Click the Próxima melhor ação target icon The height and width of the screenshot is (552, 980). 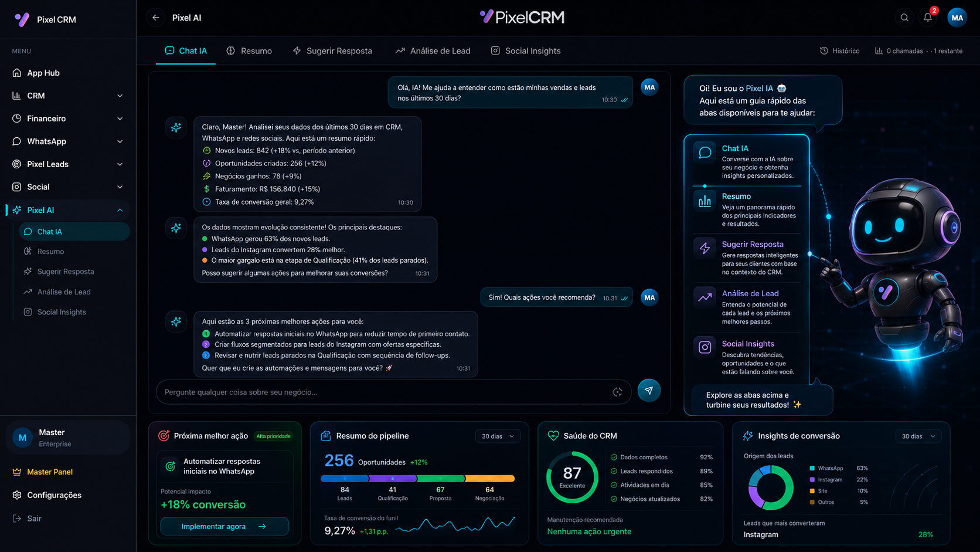(164, 436)
